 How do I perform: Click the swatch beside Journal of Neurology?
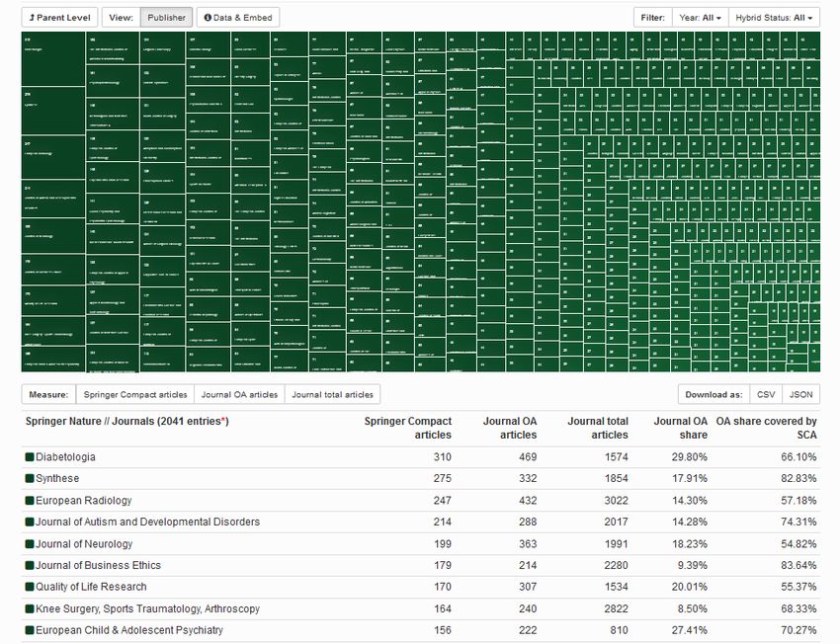(x=30, y=544)
